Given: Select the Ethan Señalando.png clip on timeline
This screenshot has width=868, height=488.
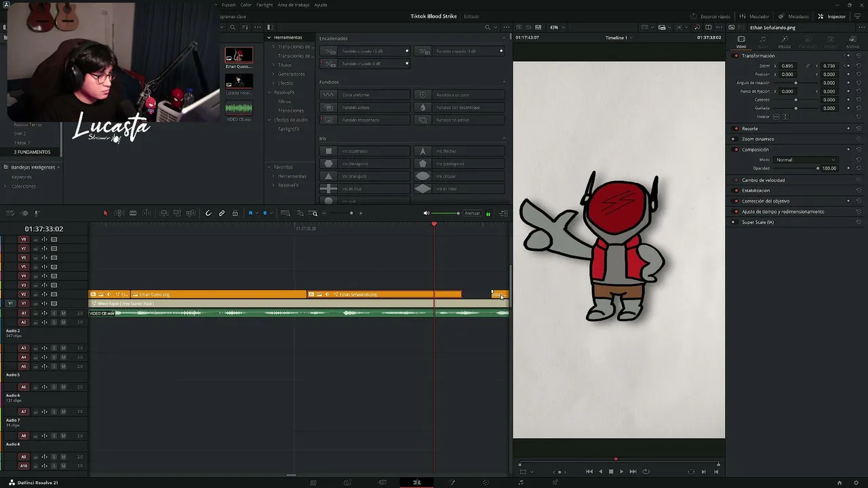Looking at the screenshot, I should click(x=384, y=294).
